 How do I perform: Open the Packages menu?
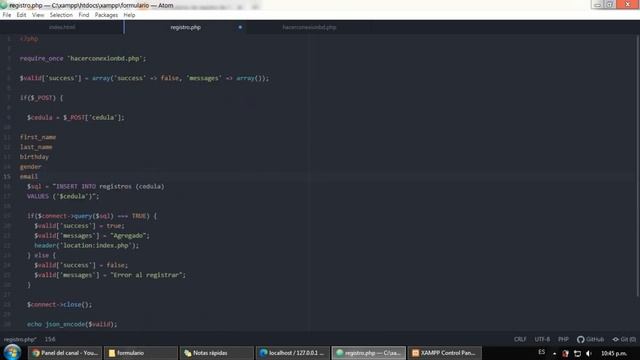pyautogui.click(x=106, y=15)
